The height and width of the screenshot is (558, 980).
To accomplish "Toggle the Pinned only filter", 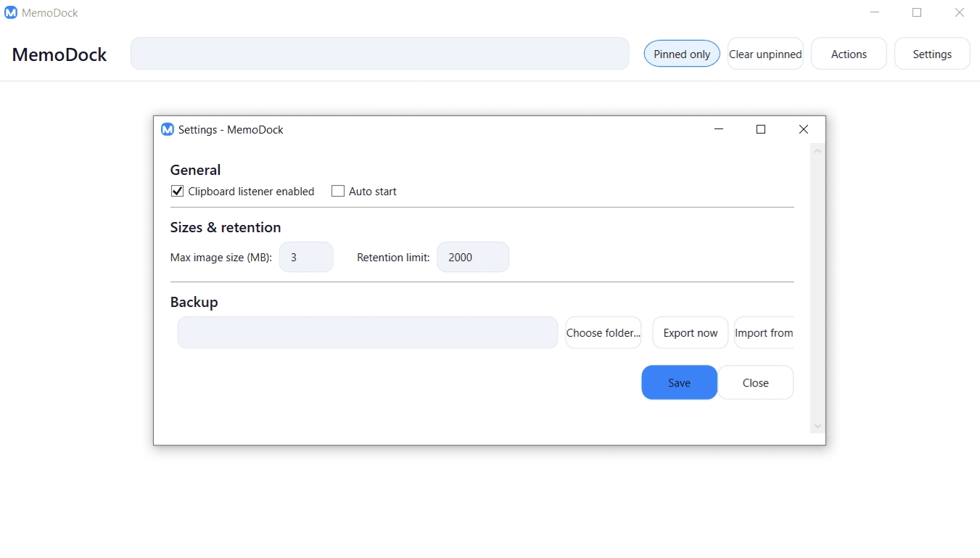I will click(x=682, y=54).
